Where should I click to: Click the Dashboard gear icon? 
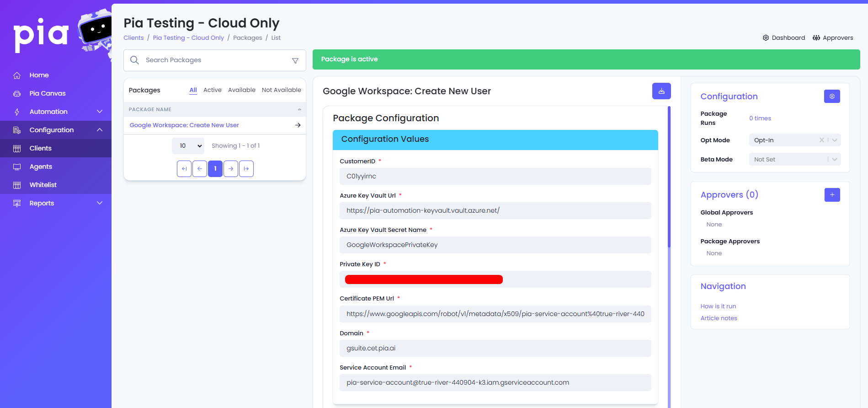[766, 38]
